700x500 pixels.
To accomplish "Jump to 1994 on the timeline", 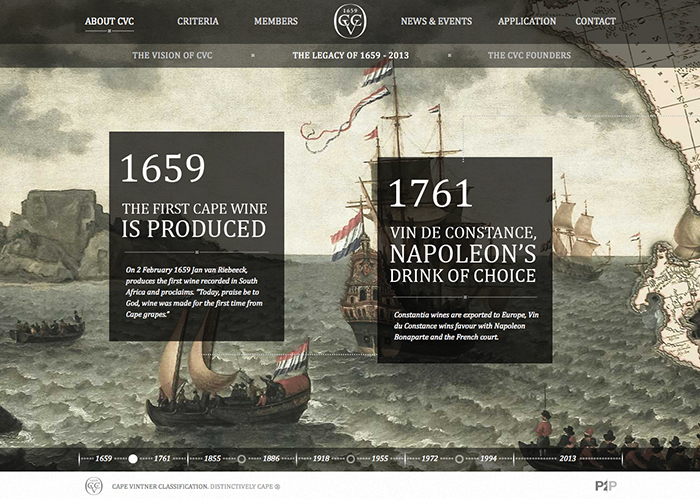I will click(489, 458).
